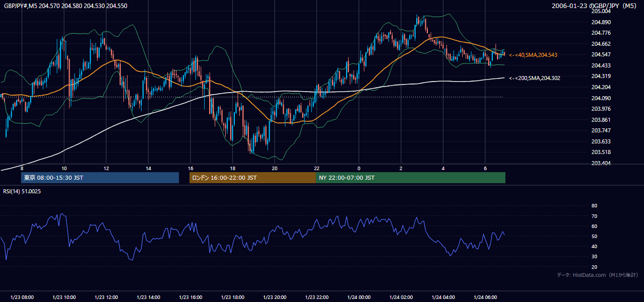
Task: Click the hour label 12 below the price chart
Action: (x=106, y=168)
